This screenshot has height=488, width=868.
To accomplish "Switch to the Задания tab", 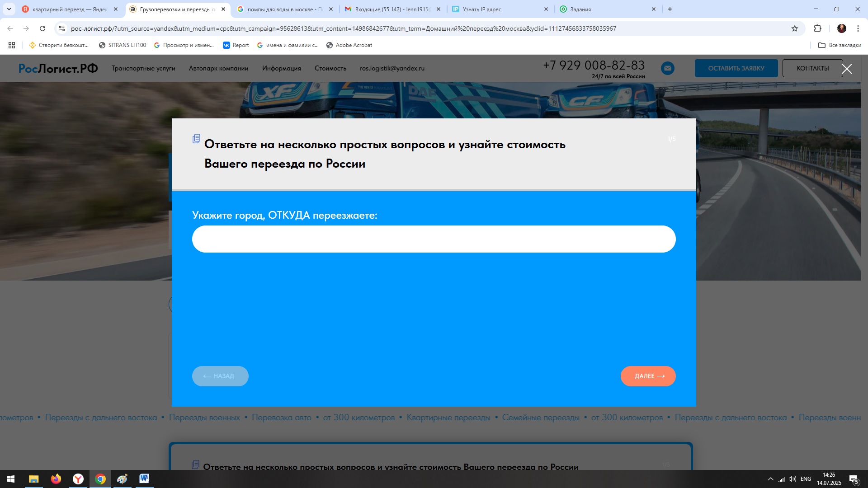I will tap(608, 9).
